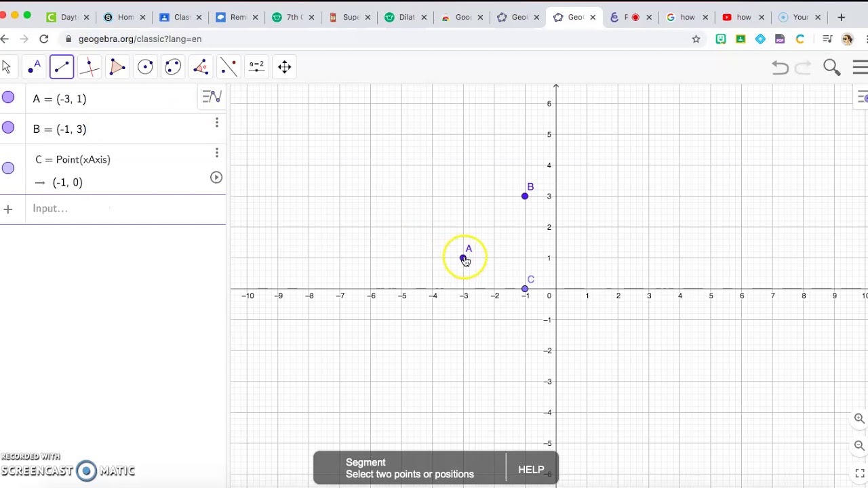Click point A on the graph
The height and width of the screenshot is (488, 868).
[x=463, y=258]
